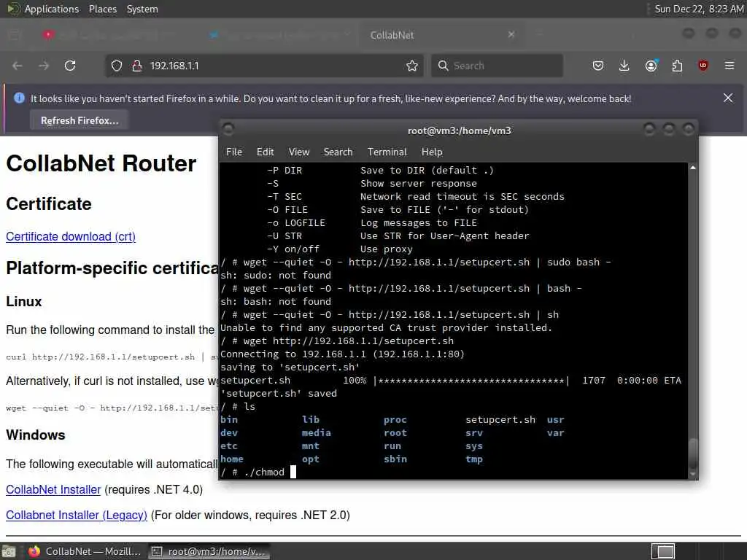Open terminal Edit menu
The width and height of the screenshot is (747, 560).
[265, 152]
